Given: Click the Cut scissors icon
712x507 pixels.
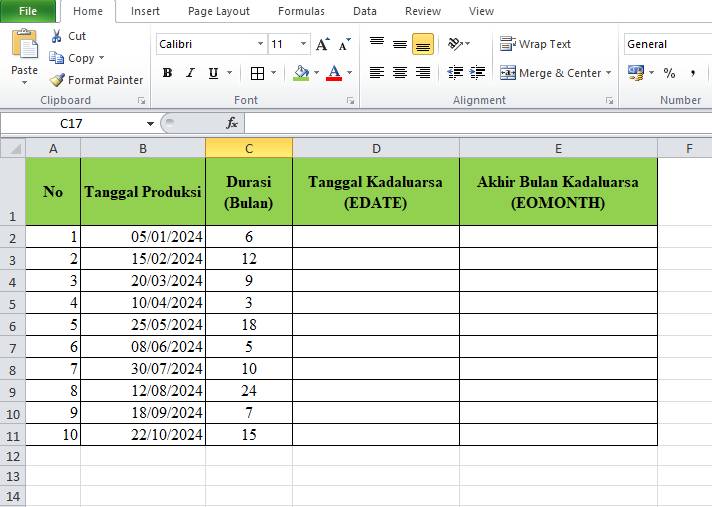Looking at the screenshot, I should coord(57,36).
